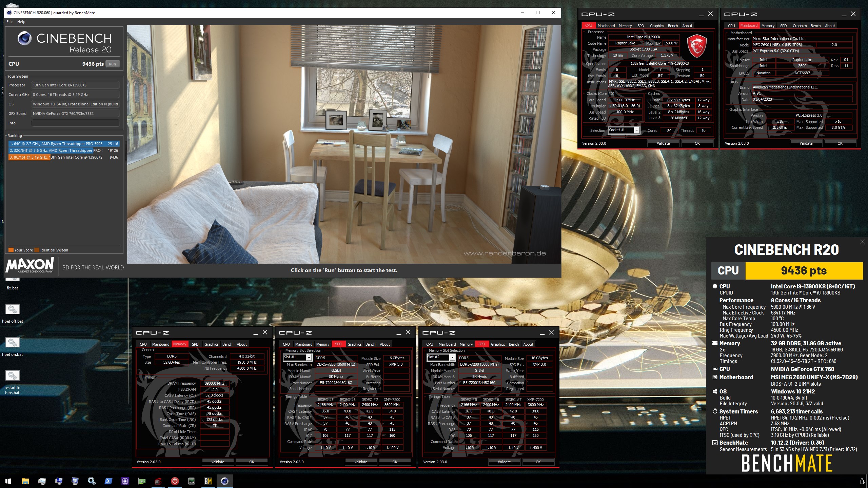Click Validate in the Memory CPU-Z window
Viewport: 868px width, 488px height.
click(x=218, y=462)
